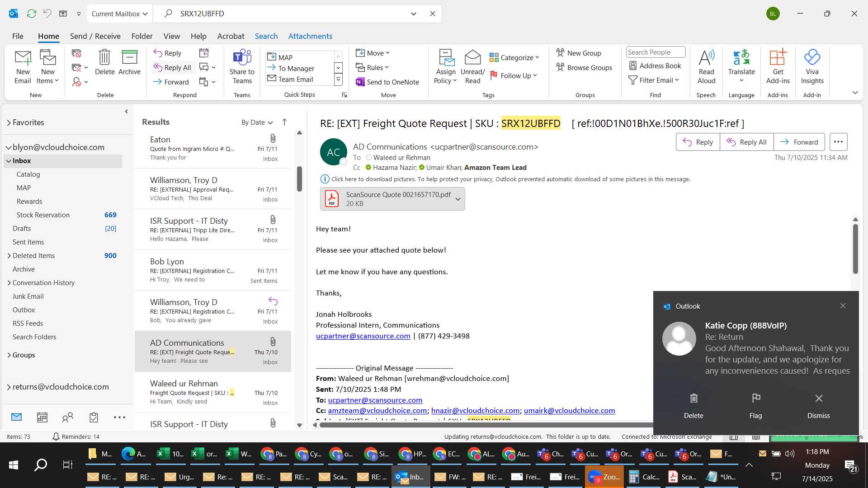Send the email to OneNote
The height and width of the screenshot is (488, 868).
tap(387, 82)
